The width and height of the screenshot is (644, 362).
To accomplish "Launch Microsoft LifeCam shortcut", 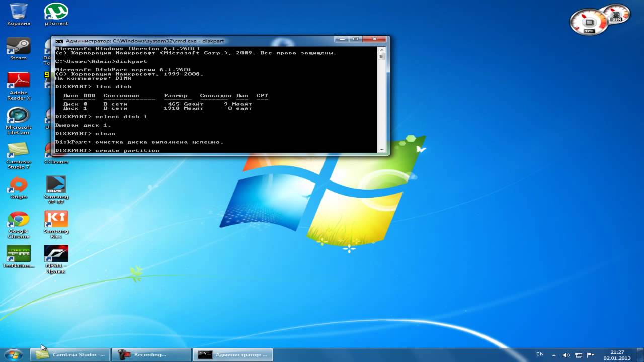I will (19, 120).
